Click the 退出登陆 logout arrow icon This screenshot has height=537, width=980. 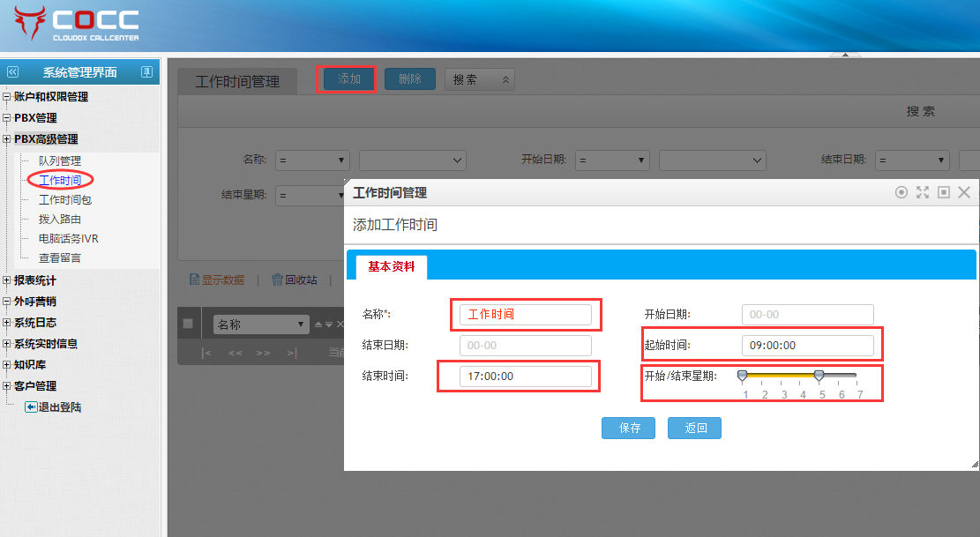click(30, 406)
